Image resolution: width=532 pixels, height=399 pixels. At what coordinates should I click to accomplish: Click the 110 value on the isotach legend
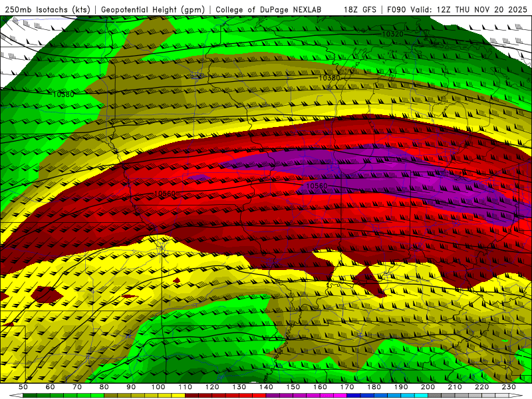[x=186, y=387]
